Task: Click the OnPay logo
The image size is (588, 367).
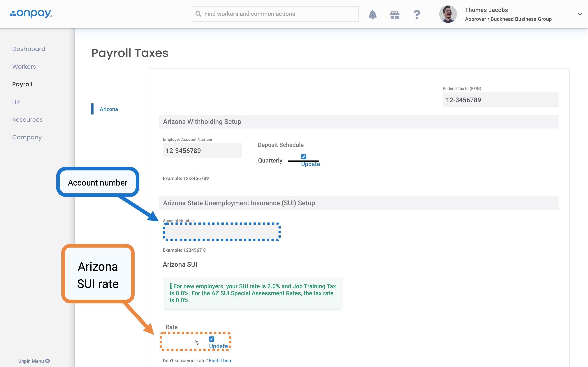Action: tap(31, 14)
